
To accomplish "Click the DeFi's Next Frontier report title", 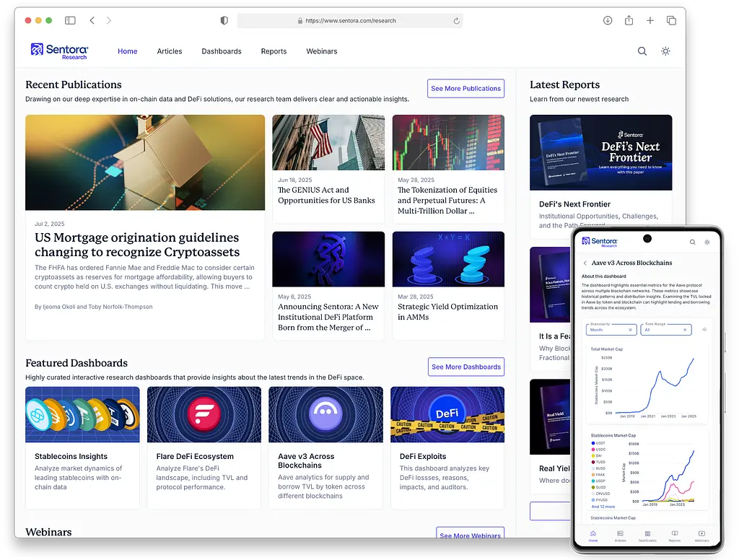I will pyautogui.click(x=574, y=204).
